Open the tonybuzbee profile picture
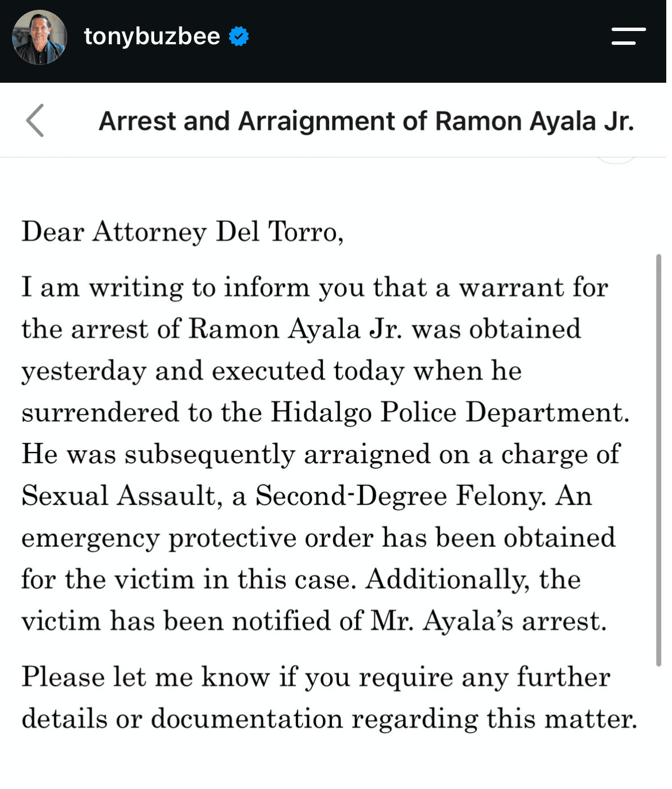 (x=39, y=37)
